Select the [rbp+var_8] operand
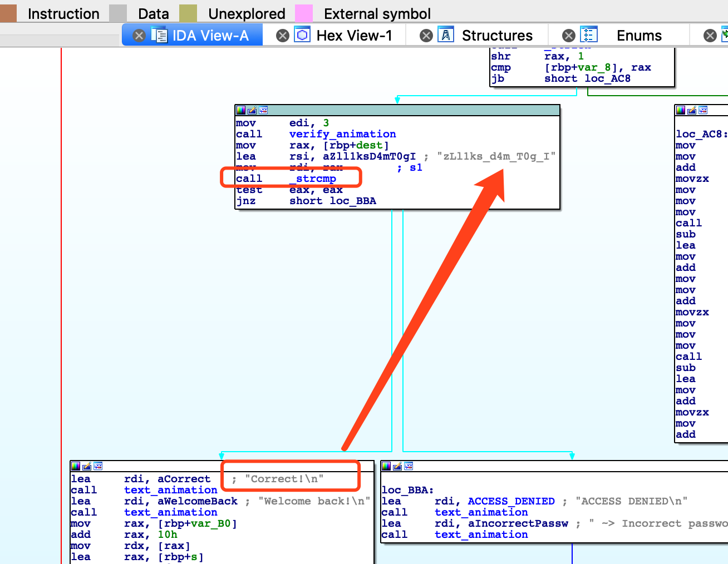 [x=581, y=67]
